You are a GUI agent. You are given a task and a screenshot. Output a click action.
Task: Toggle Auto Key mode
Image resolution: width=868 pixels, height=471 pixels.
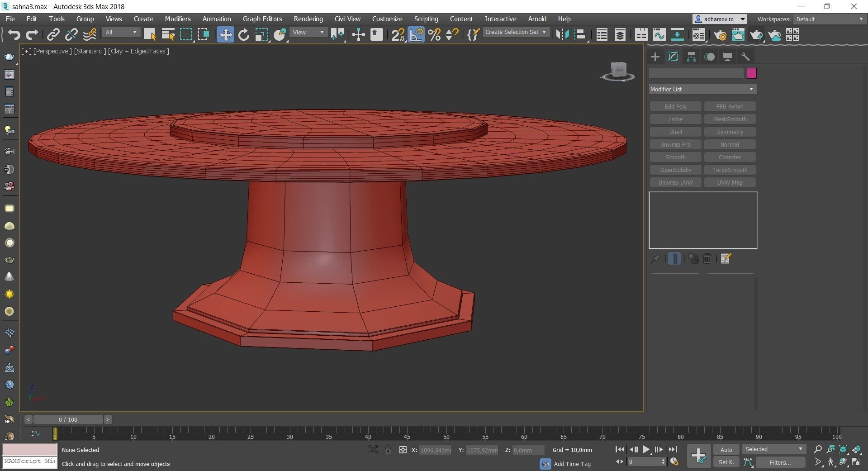(x=726, y=450)
